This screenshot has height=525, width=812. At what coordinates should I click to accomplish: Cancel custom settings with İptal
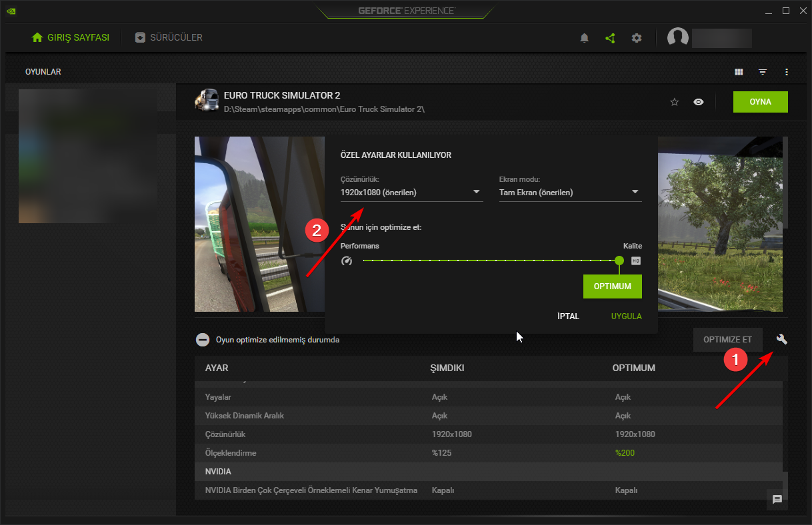(568, 316)
